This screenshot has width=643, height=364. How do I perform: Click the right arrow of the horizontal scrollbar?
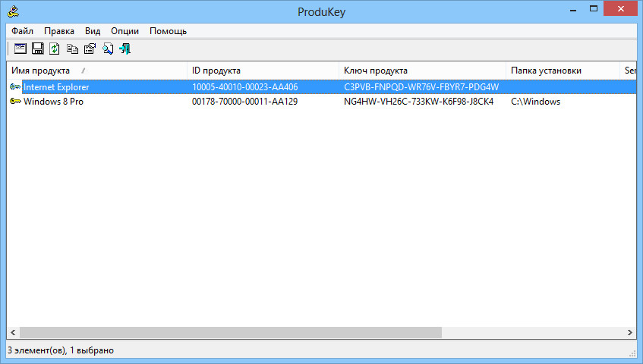pos(630,332)
